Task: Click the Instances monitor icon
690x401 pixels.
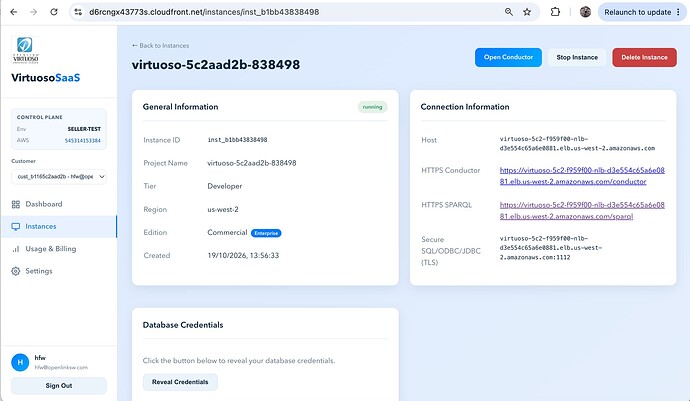Action: (16, 227)
